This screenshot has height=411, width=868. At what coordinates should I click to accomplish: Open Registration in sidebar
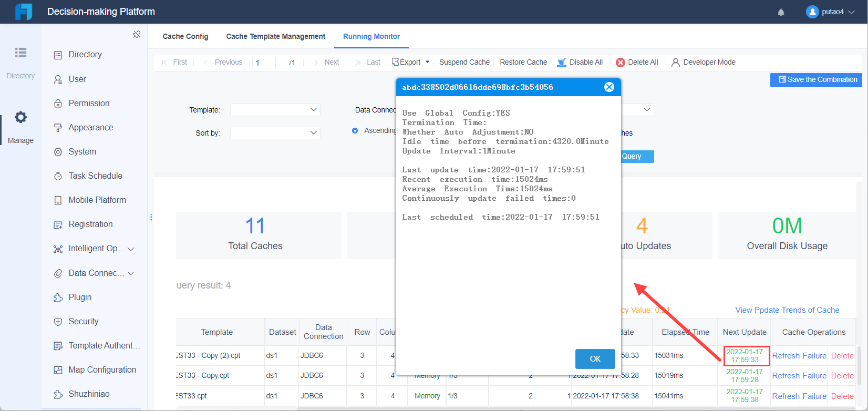click(x=90, y=224)
